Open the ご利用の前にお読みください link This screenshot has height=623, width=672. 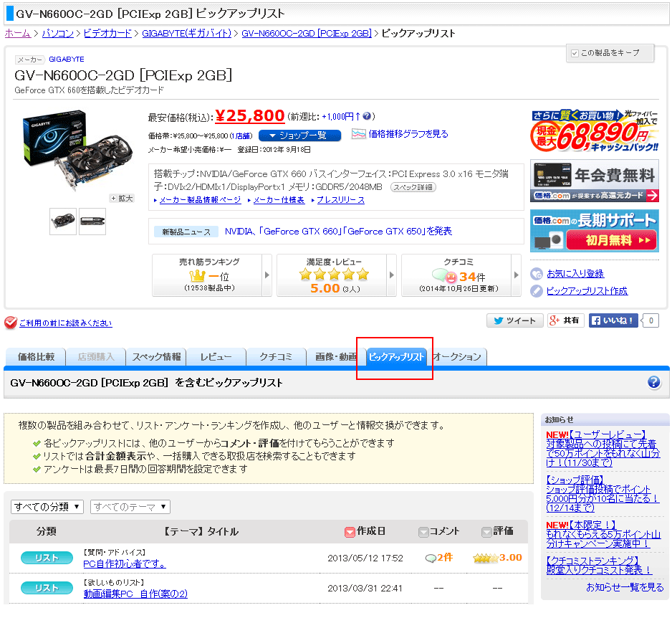pyautogui.click(x=66, y=323)
